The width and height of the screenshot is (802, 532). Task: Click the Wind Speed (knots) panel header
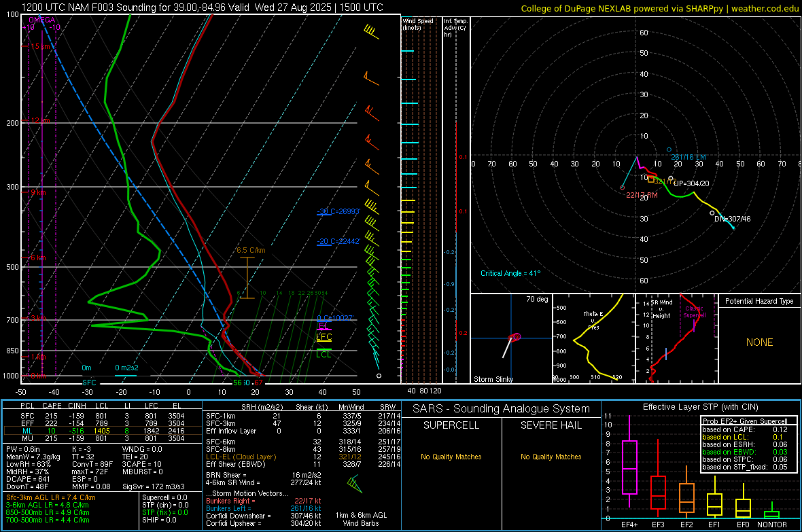pyautogui.click(x=418, y=24)
